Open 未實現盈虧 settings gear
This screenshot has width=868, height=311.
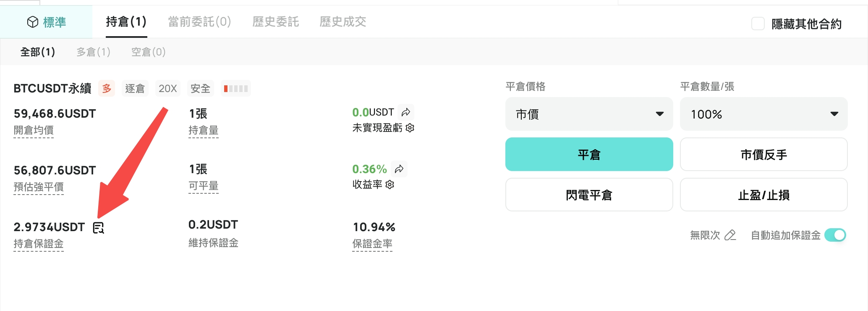(410, 128)
